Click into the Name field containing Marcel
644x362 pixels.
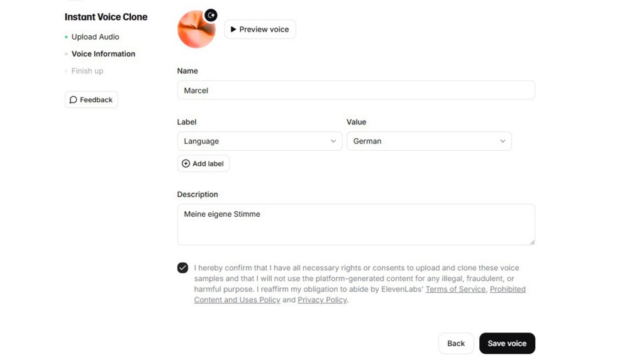click(356, 90)
